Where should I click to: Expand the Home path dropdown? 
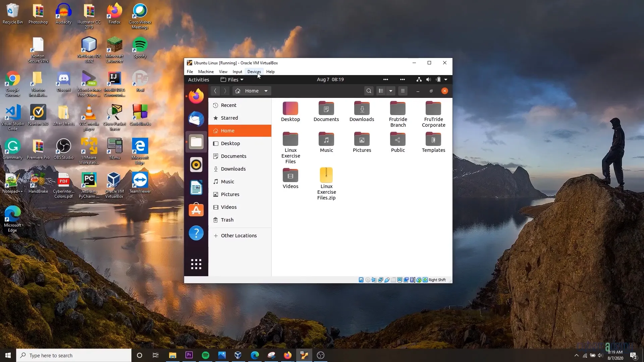pos(266,91)
